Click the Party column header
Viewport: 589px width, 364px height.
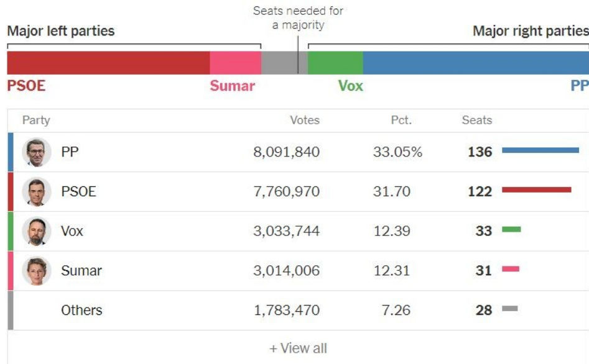tap(36, 121)
